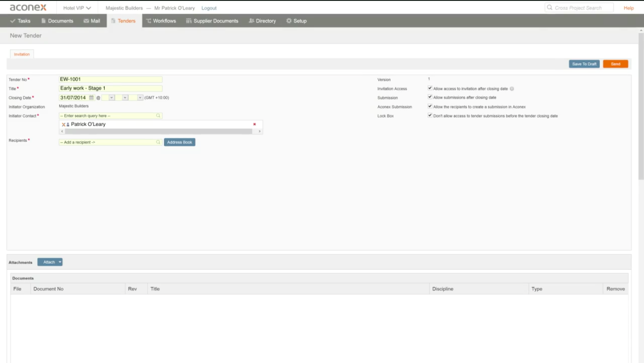Toggle Allow recipients to create submission in Aconex
The image size is (644, 363).
tap(430, 107)
